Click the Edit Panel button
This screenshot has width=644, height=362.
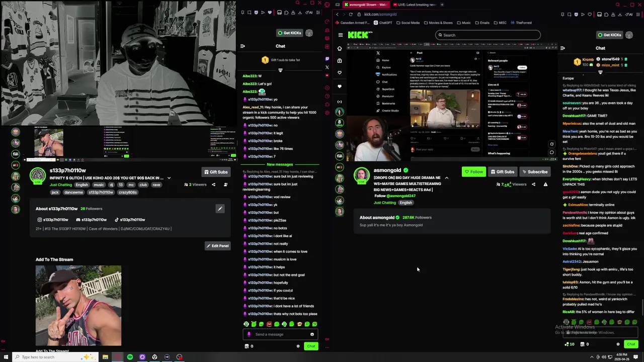217,246
